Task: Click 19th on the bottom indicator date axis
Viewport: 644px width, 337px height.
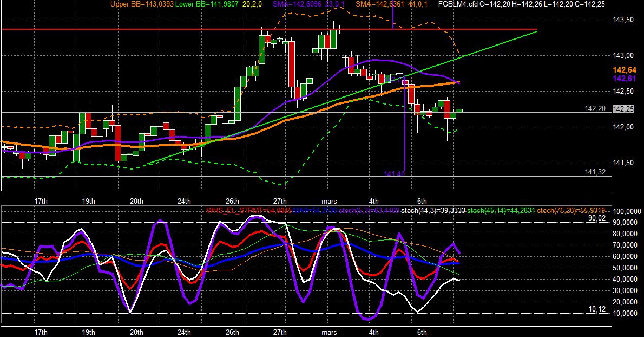Action: click(x=88, y=333)
